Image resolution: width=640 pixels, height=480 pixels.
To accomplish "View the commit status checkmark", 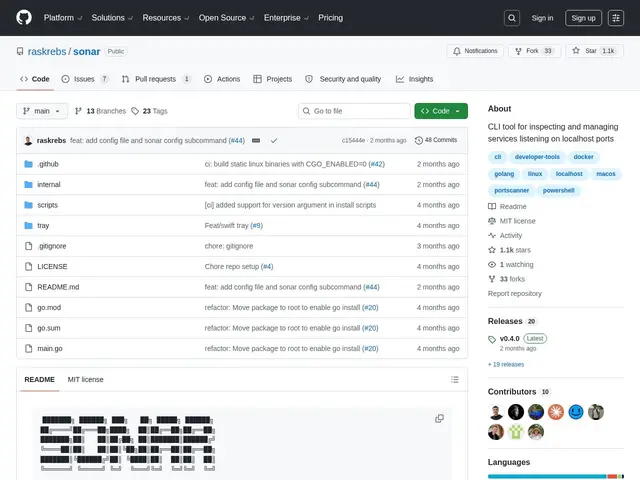I will pos(274,140).
